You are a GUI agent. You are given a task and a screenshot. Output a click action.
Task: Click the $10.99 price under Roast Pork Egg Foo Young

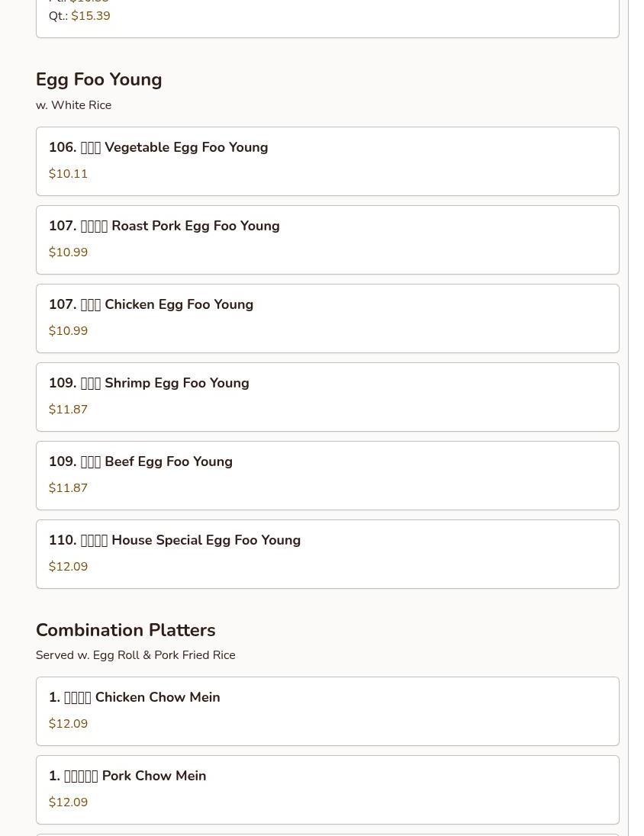68,253
